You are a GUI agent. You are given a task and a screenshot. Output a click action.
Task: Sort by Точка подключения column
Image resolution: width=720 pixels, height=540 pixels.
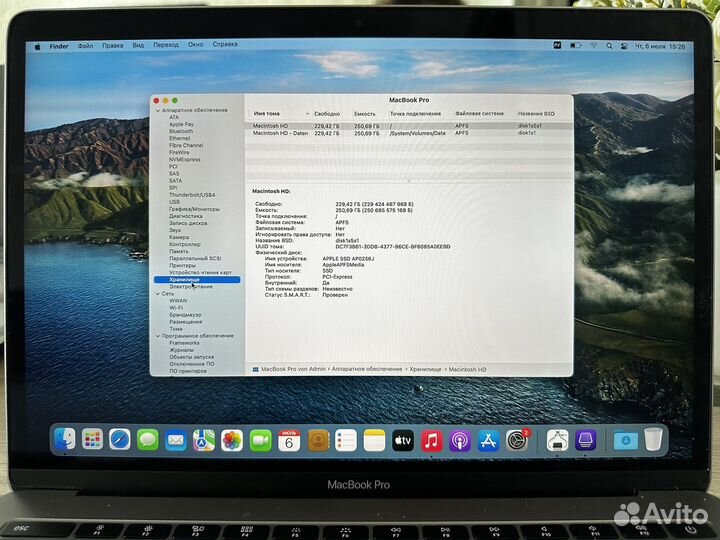tap(416, 113)
